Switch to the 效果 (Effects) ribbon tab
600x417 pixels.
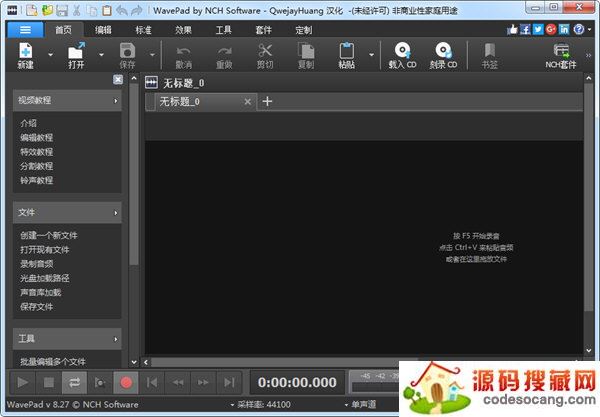[x=184, y=30]
